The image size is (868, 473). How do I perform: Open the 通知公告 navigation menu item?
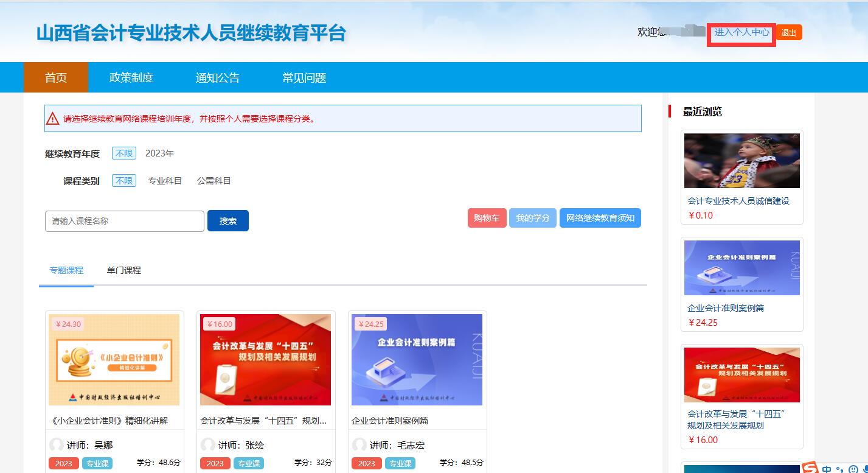click(218, 77)
